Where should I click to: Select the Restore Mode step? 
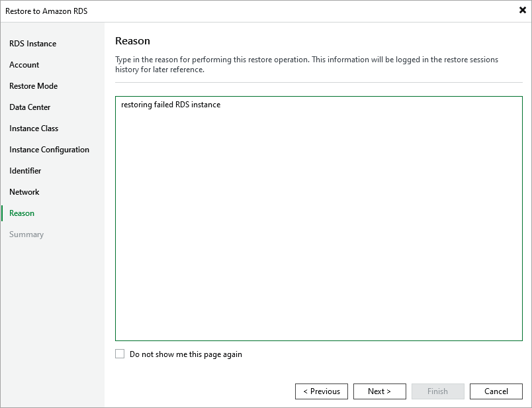[34, 86]
